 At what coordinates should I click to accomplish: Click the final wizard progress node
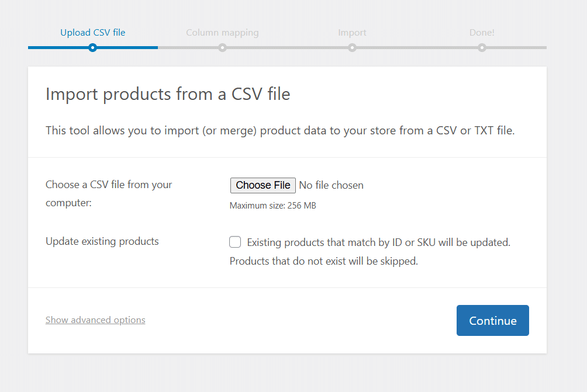pos(482,48)
